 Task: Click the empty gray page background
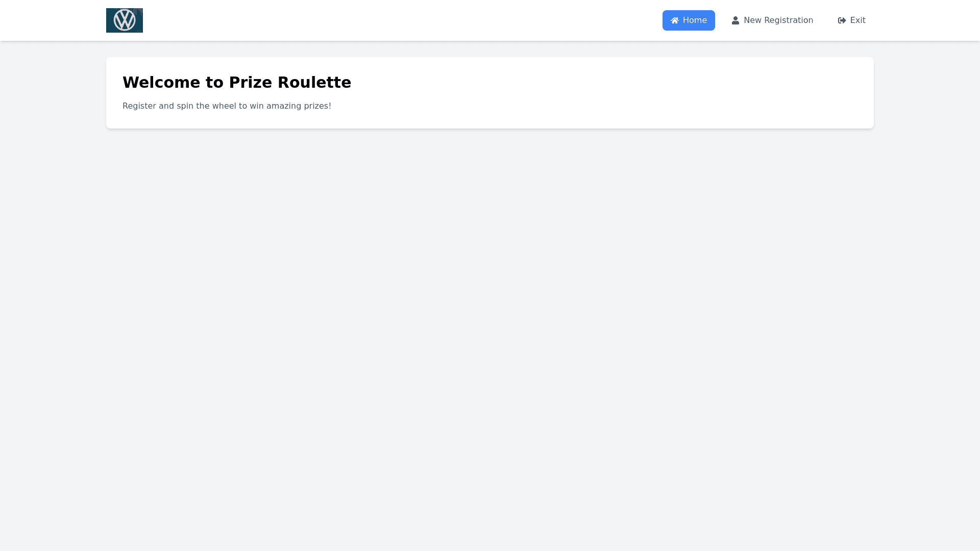pos(490,332)
